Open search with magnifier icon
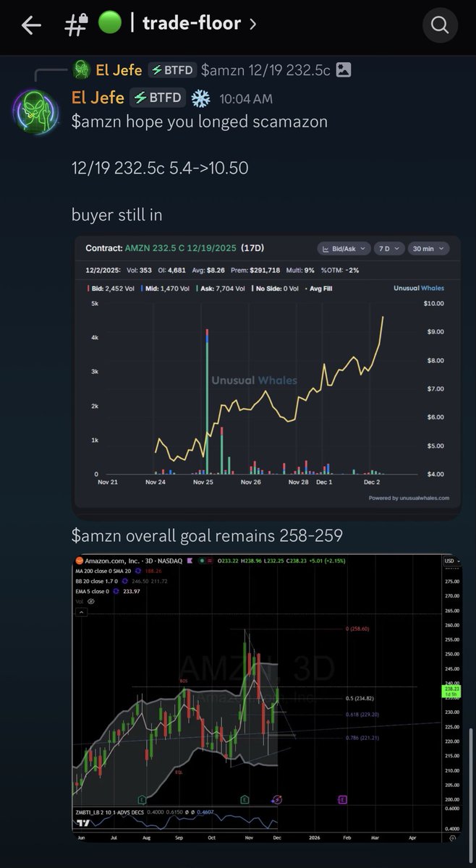The image size is (476, 868). pos(440,25)
